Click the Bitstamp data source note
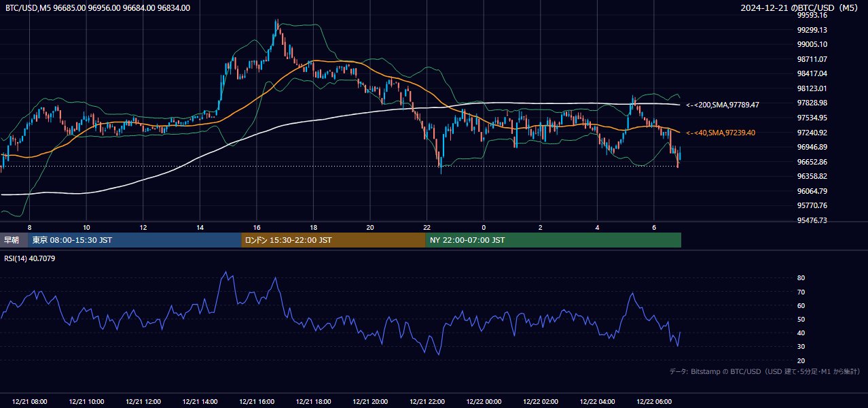 click(765, 371)
